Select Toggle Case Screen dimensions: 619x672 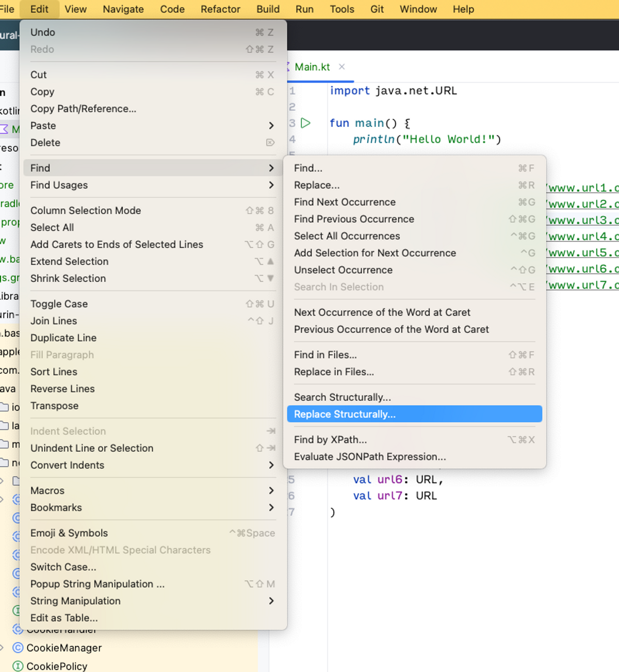pos(153,303)
